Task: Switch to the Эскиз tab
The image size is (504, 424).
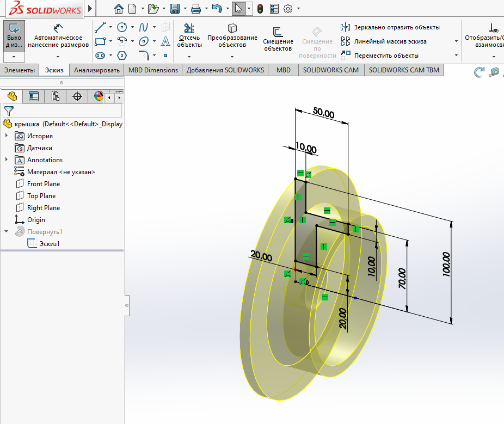Action: [54, 70]
